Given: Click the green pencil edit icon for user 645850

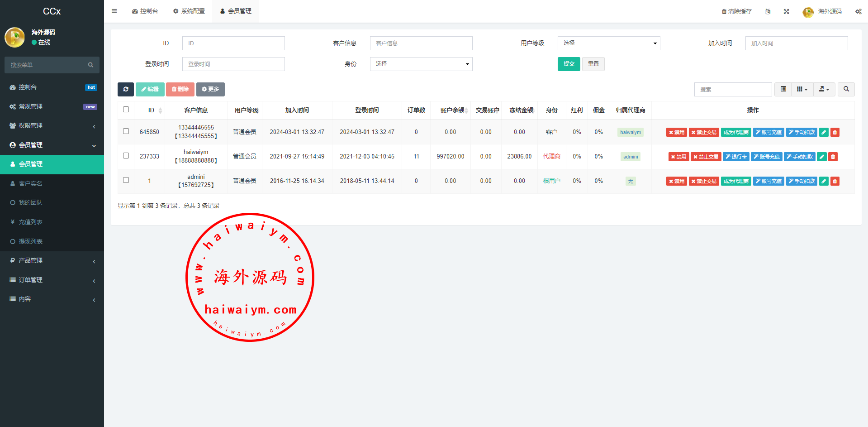Looking at the screenshot, I should [x=824, y=132].
